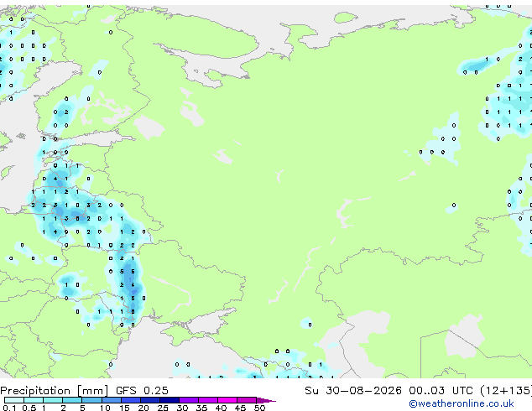Open the weatheronline.co.uk copyright link

pos(462,403)
